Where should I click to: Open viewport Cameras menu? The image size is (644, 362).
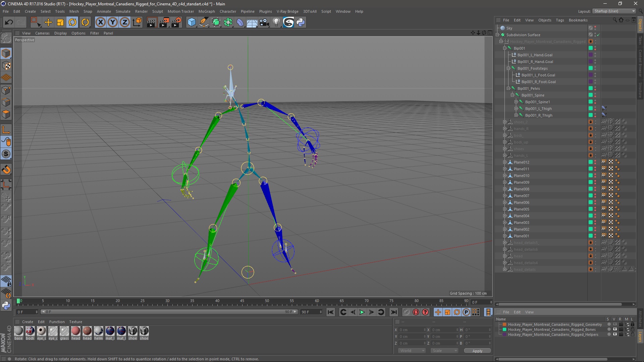click(42, 33)
